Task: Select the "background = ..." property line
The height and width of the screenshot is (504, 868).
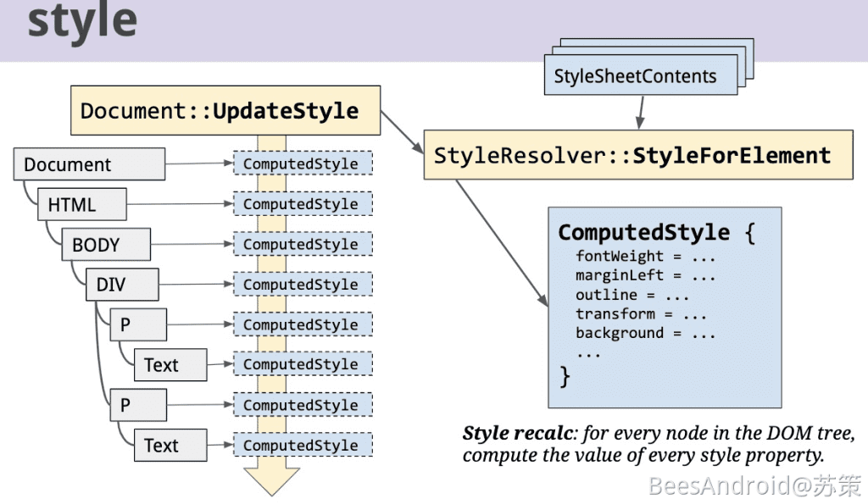Action: tap(646, 333)
